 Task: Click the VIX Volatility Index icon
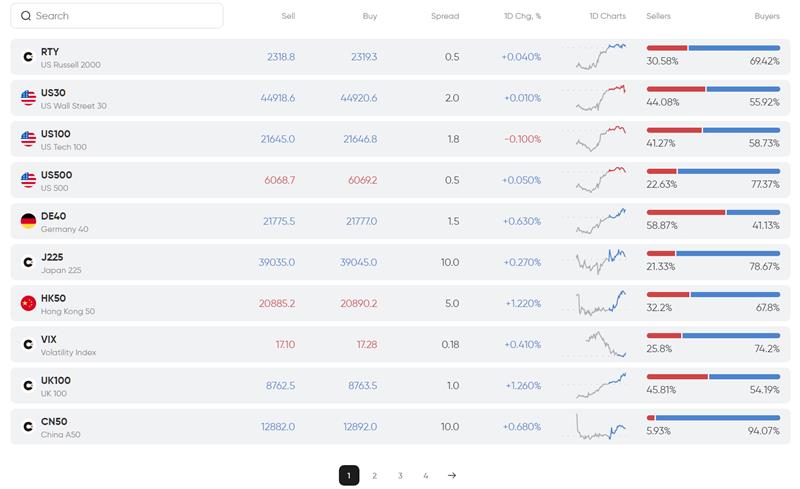28,344
